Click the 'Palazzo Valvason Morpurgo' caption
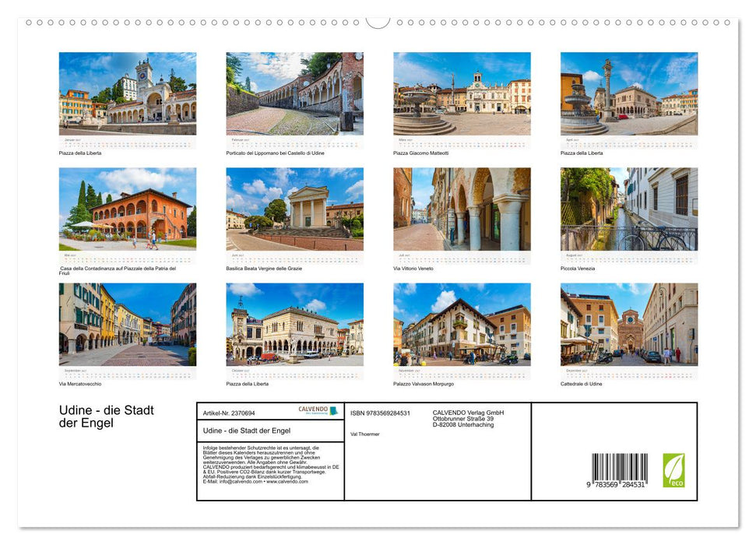The height and width of the screenshot is (545, 756). [424, 384]
